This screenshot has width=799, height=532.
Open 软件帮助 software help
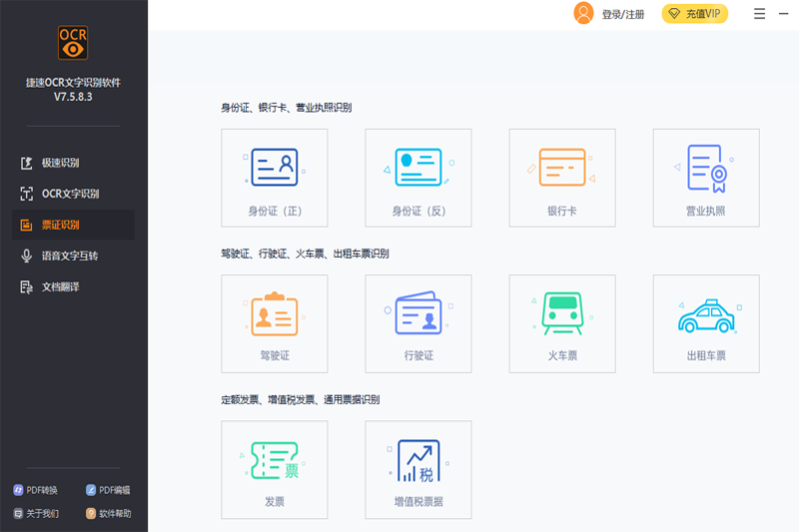(x=108, y=514)
